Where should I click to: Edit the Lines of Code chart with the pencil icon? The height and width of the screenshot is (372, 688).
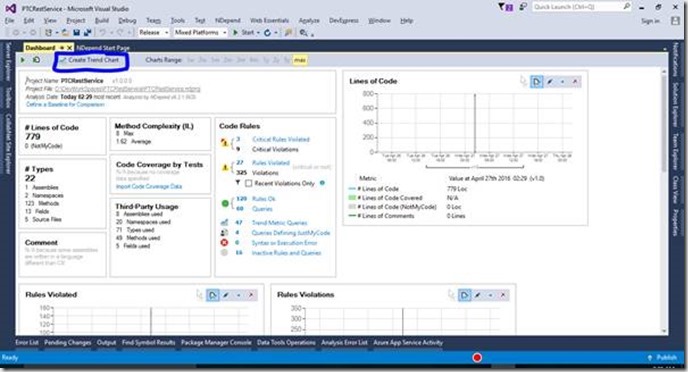pyautogui.click(x=550, y=82)
